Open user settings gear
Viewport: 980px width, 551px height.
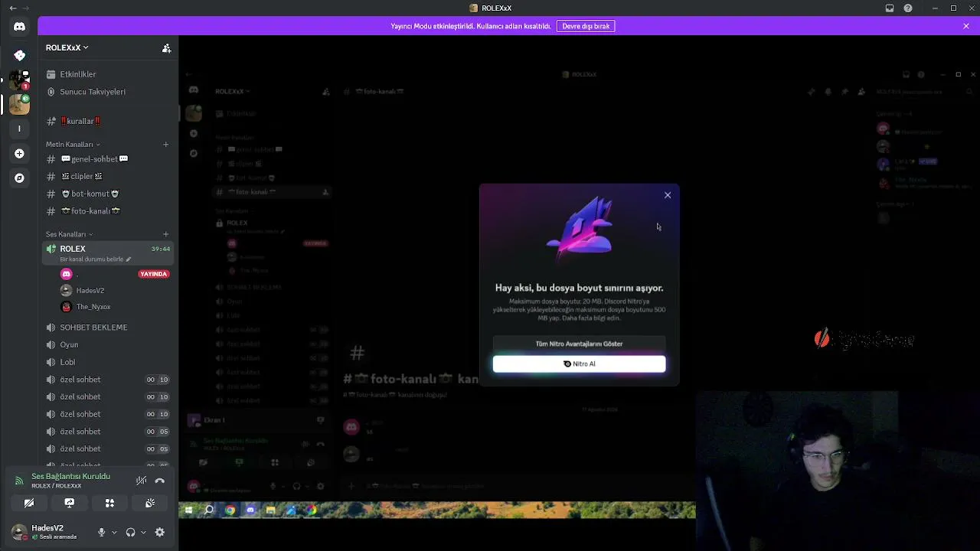tap(160, 533)
